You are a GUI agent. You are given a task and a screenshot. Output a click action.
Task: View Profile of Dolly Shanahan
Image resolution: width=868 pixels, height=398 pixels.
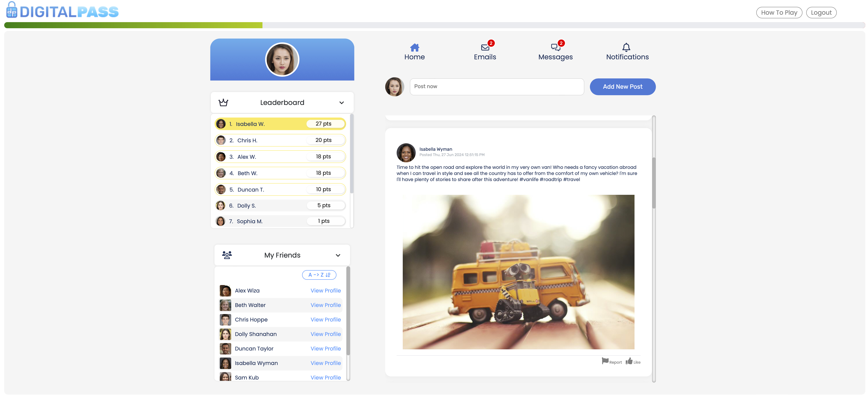[x=326, y=334]
